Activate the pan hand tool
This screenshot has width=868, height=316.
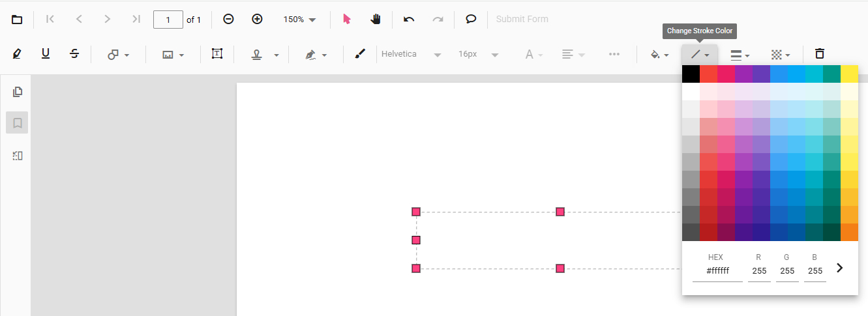tap(376, 19)
